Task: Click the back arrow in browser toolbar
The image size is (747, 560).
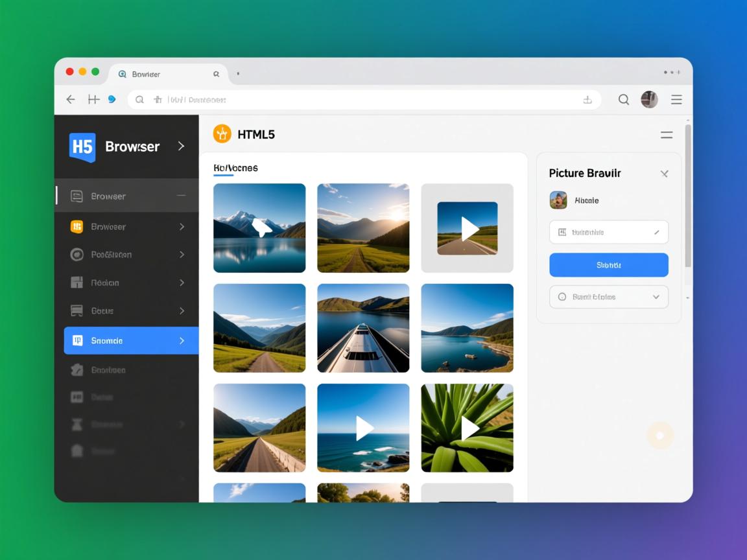Action: click(71, 99)
